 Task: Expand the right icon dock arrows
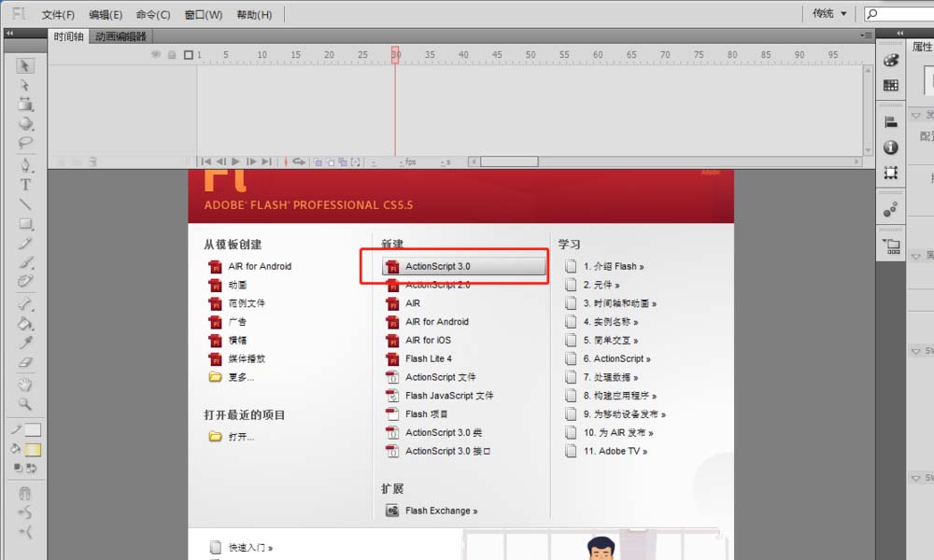[900, 34]
